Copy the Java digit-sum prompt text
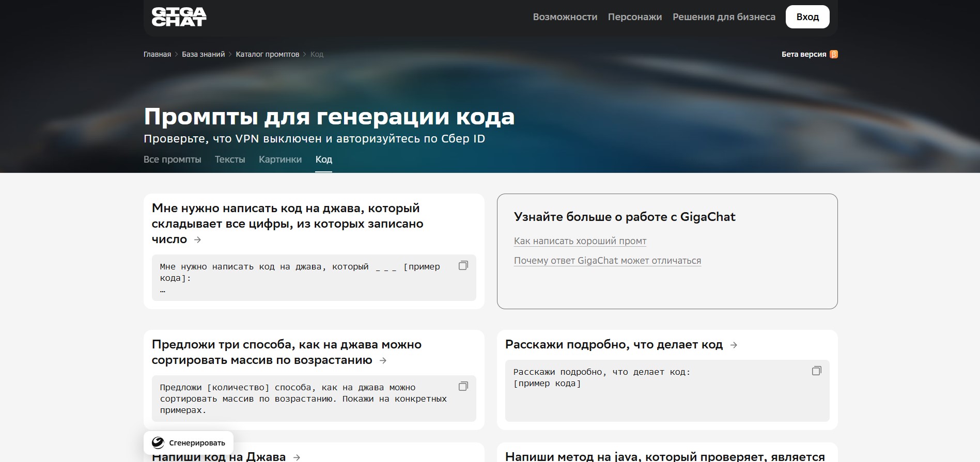This screenshot has height=462, width=980. (x=463, y=265)
